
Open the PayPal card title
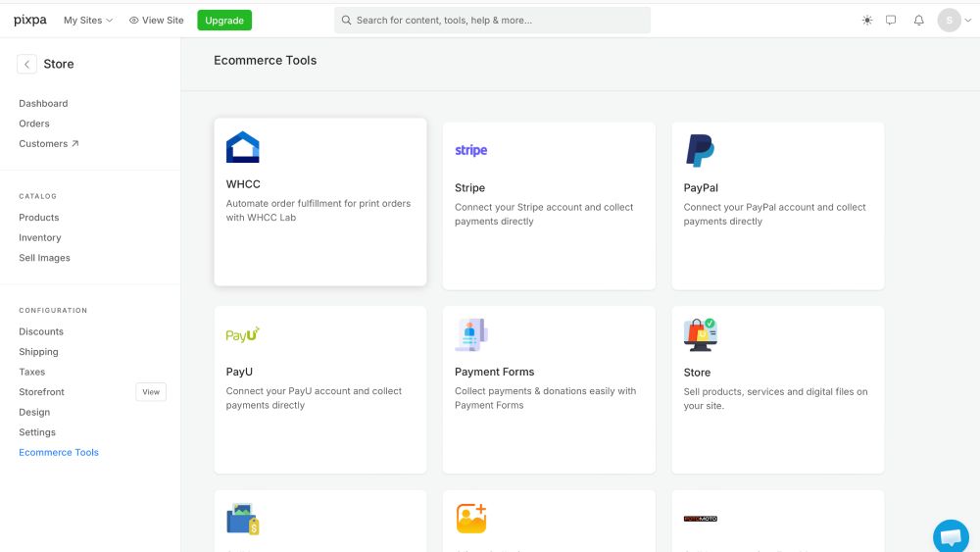[x=701, y=187]
